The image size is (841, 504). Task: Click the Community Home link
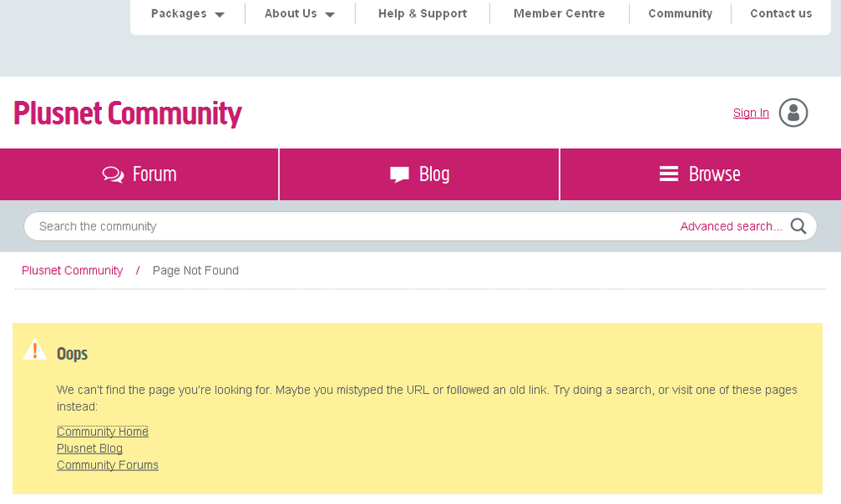pos(102,431)
